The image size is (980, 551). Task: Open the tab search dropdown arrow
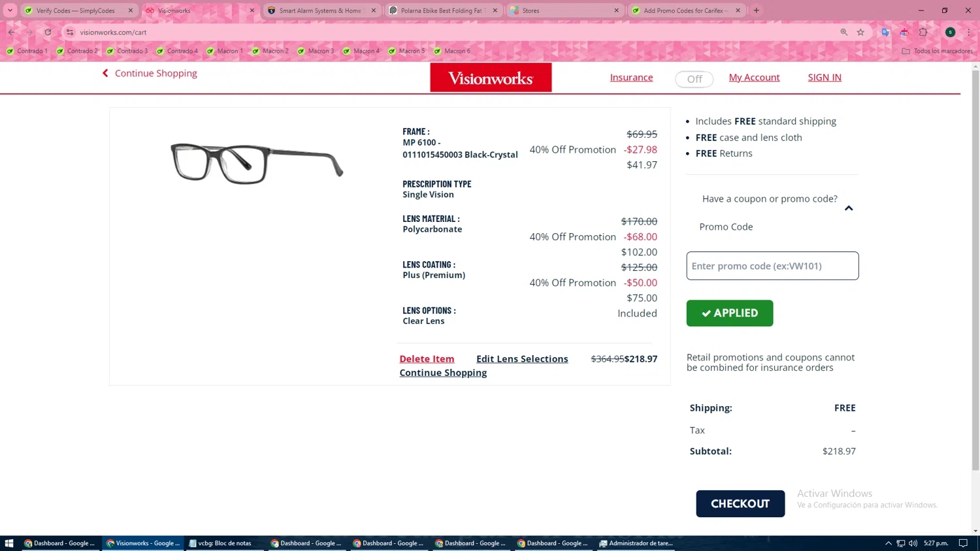(10, 10)
